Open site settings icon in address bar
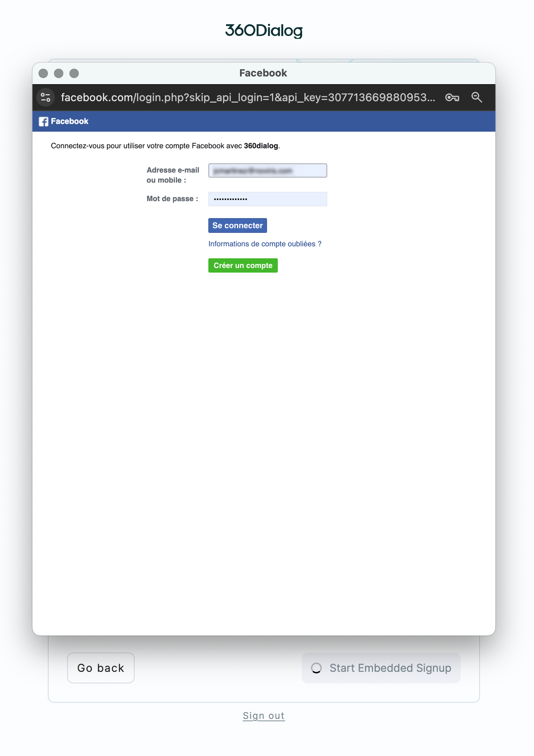Screen dimensions: 534x756 pyautogui.click(x=46, y=97)
